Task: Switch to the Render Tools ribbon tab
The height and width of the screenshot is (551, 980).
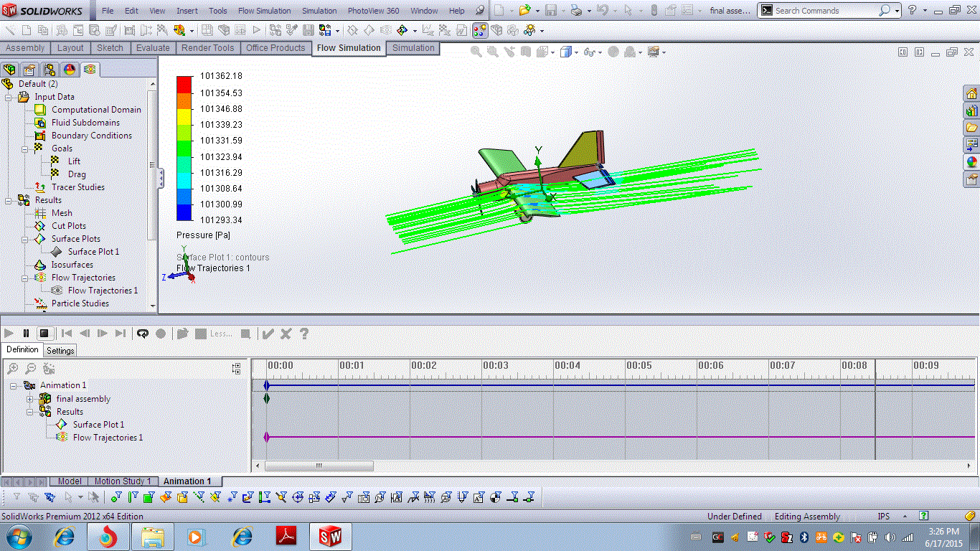Action: (x=208, y=48)
